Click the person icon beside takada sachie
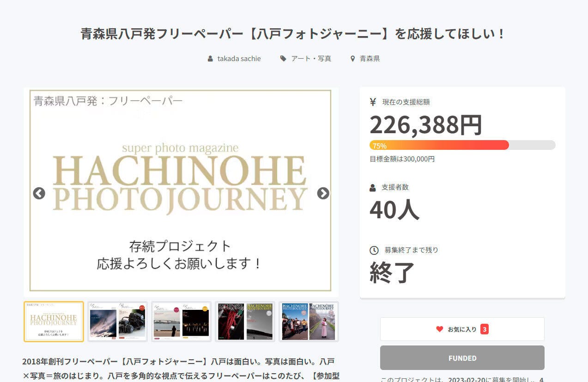This screenshot has width=588, height=382. tap(211, 59)
